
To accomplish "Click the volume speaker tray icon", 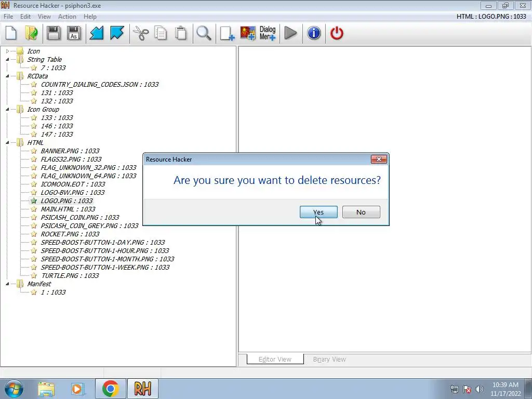I will click(x=480, y=389).
